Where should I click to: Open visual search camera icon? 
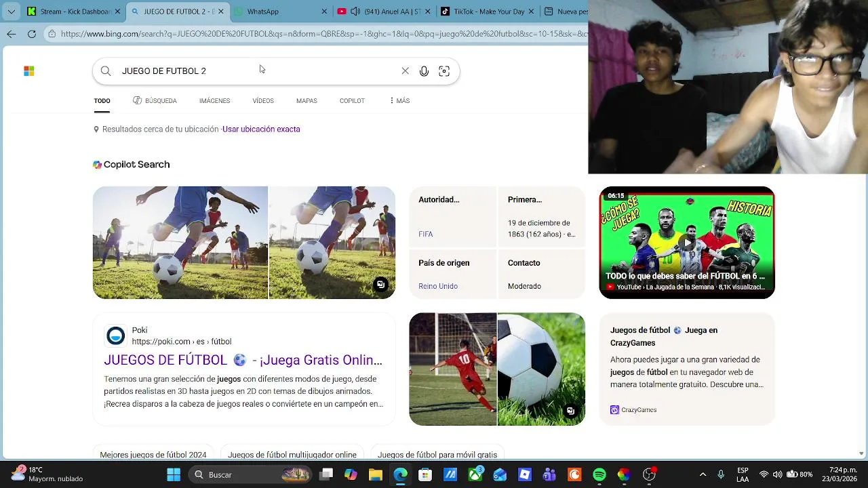[444, 71]
